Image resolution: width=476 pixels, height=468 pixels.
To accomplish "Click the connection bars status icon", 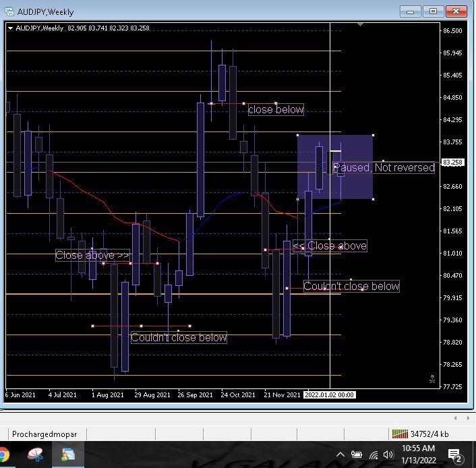I will coord(400,434).
